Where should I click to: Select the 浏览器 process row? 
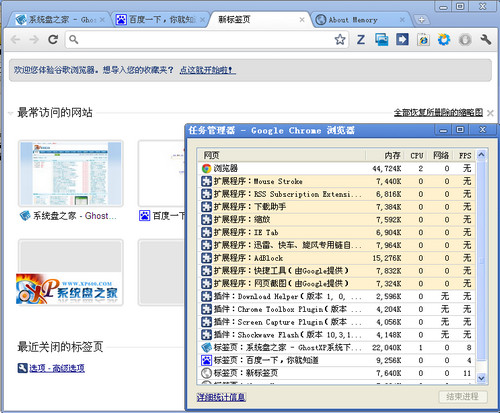(337, 168)
